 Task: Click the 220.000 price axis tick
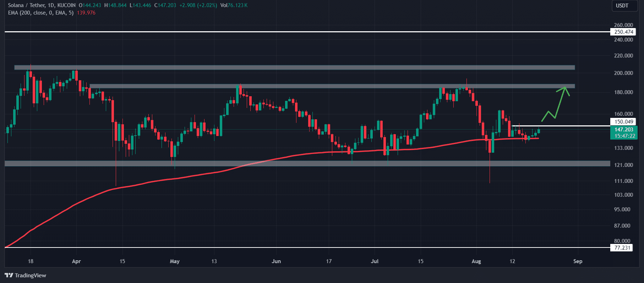623,56
